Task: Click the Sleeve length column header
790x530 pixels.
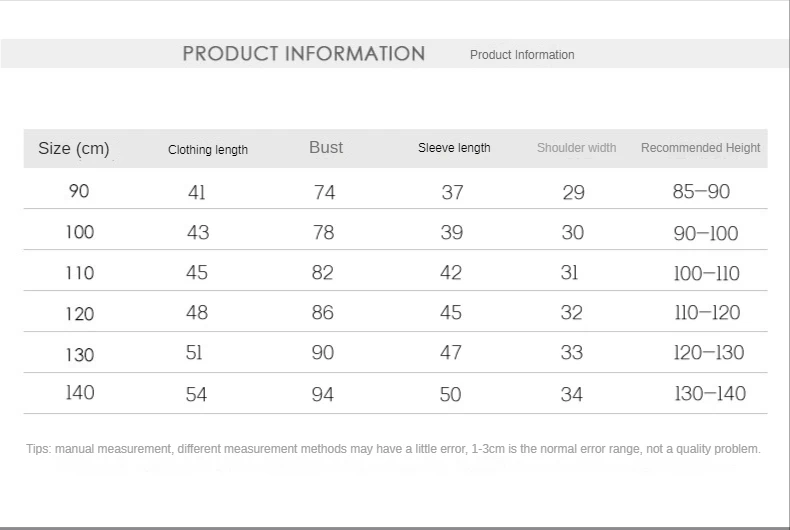Action: [x=454, y=148]
